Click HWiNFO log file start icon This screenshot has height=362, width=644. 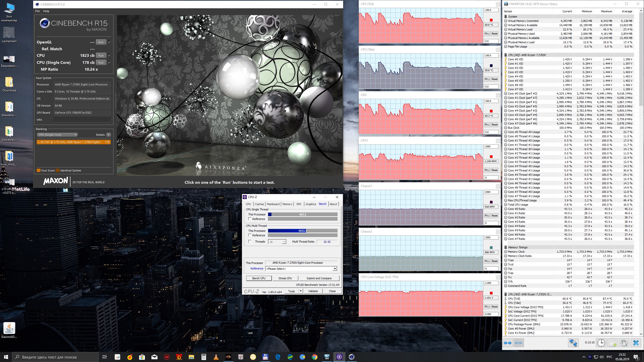click(x=613, y=343)
